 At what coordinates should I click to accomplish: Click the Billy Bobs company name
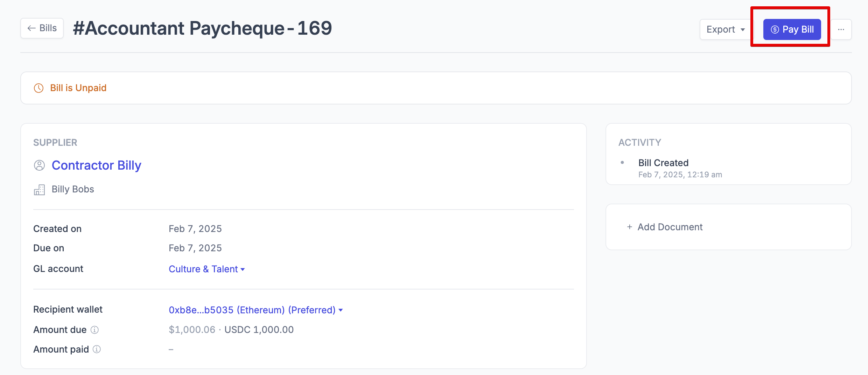[x=73, y=189]
